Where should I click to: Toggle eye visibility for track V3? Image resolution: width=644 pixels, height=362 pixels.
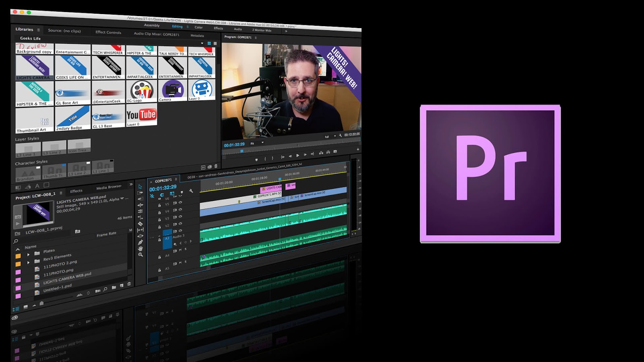180,216
